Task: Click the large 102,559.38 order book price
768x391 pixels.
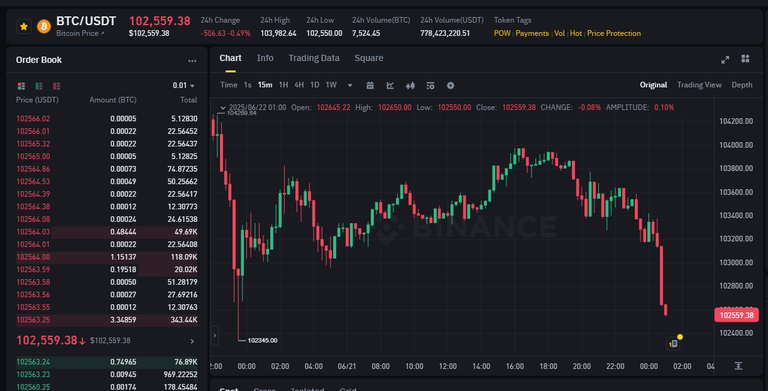Action: coord(47,340)
